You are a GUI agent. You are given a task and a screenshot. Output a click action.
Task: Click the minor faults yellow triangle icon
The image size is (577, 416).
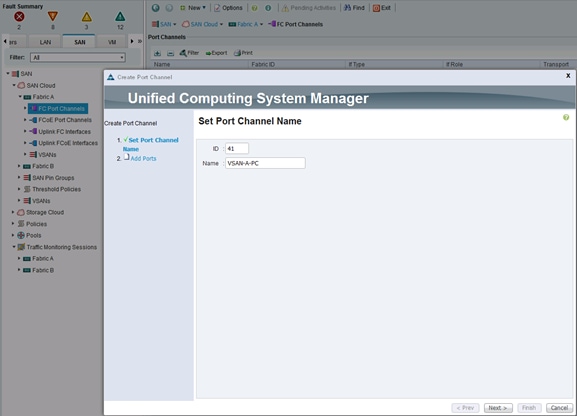coord(86,17)
